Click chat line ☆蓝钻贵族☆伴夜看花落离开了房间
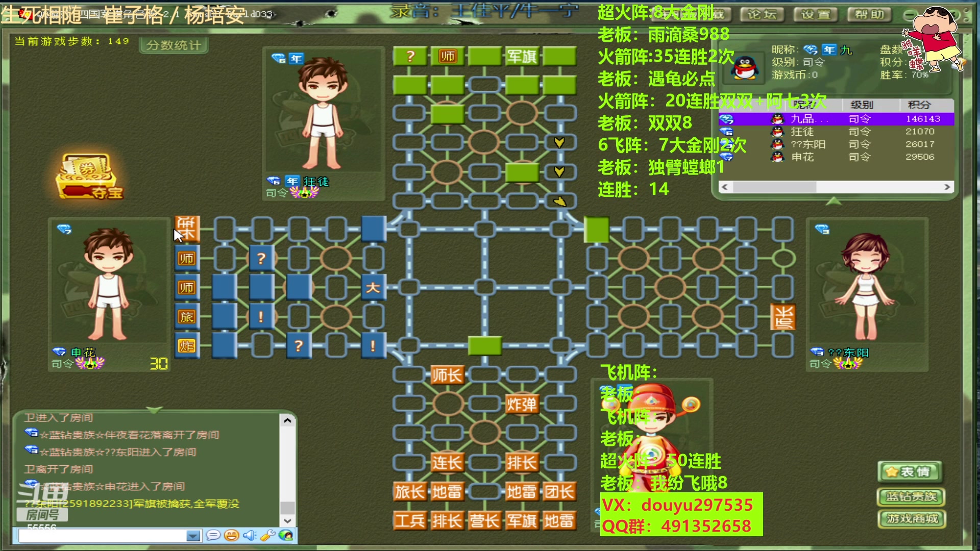This screenshot has height=551, width=980. (x=129, y=435)
